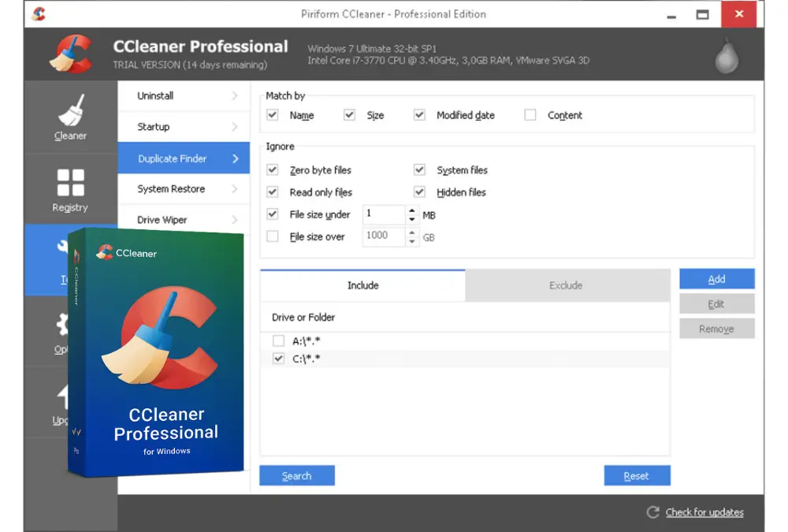Image resolution: width=788 pixels, height=532 pixels.
Task: Select Duplicate Finder in tools list
Action: pyautogui.click(x=184, y=158)
